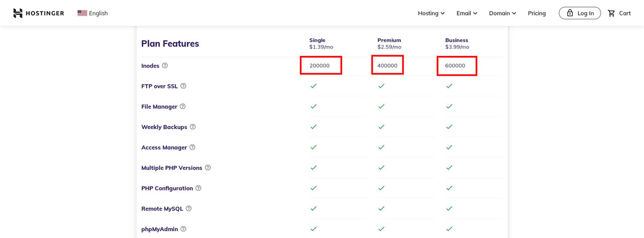The height and width of the screenshot is (238, 644).
Task: Expand the Email menu
Action: tap(467, 13)
